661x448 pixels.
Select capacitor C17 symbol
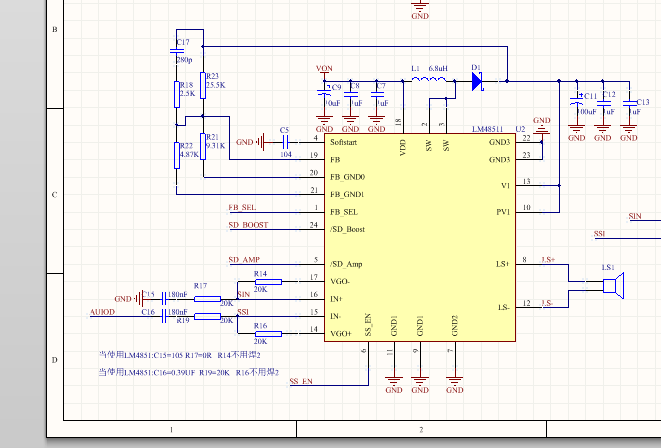(x=177, y=51)
